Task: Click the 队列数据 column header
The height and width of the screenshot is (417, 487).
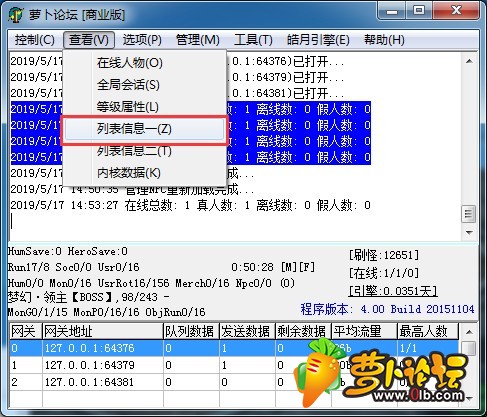Action: tap(191, 331)
